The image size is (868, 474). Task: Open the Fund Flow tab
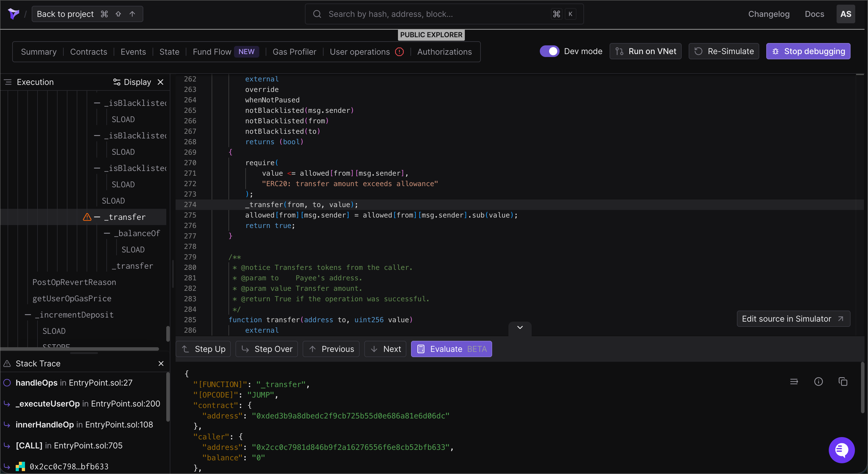[x=212, y=52]
